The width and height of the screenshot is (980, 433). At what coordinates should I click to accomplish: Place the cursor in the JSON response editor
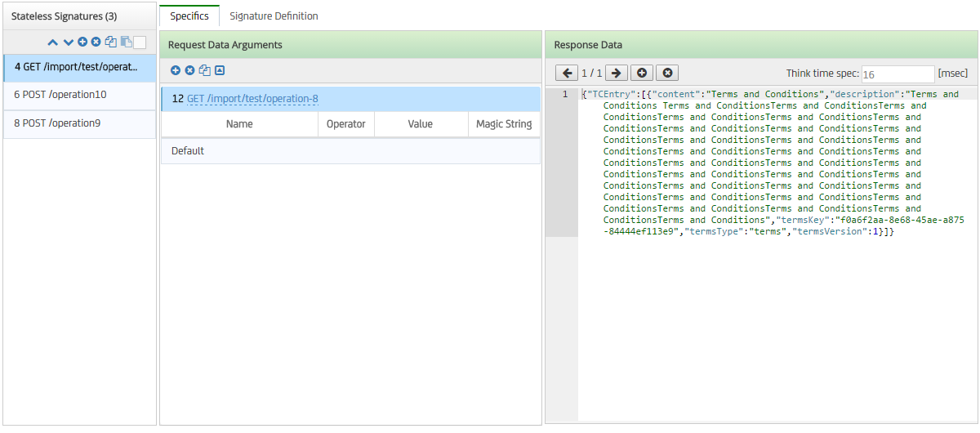tap(777, 253)
